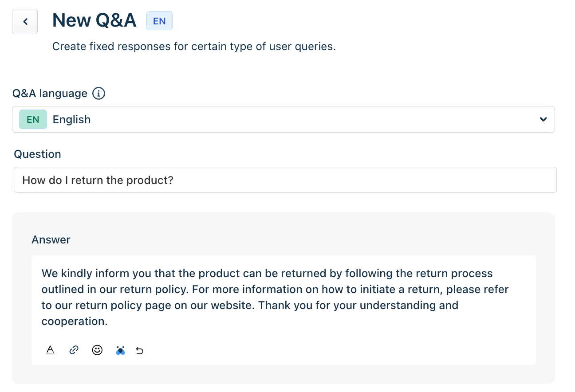Click the Question field label

(x=38, y=154)
